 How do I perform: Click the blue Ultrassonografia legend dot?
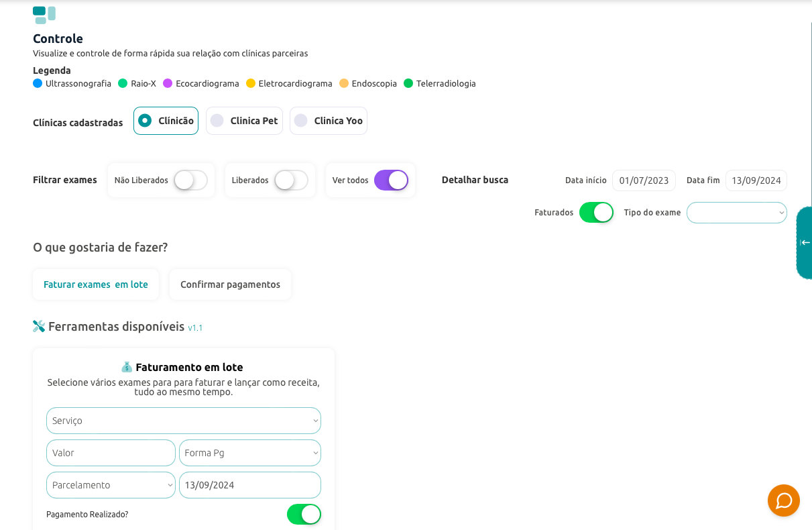pyautogui.click(x=38, y=84)
